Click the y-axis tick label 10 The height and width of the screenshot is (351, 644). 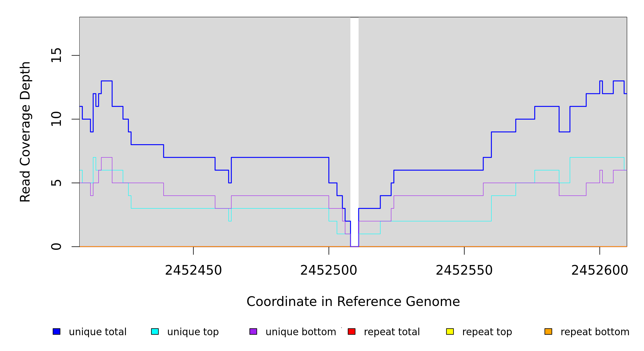coord(56,119)
